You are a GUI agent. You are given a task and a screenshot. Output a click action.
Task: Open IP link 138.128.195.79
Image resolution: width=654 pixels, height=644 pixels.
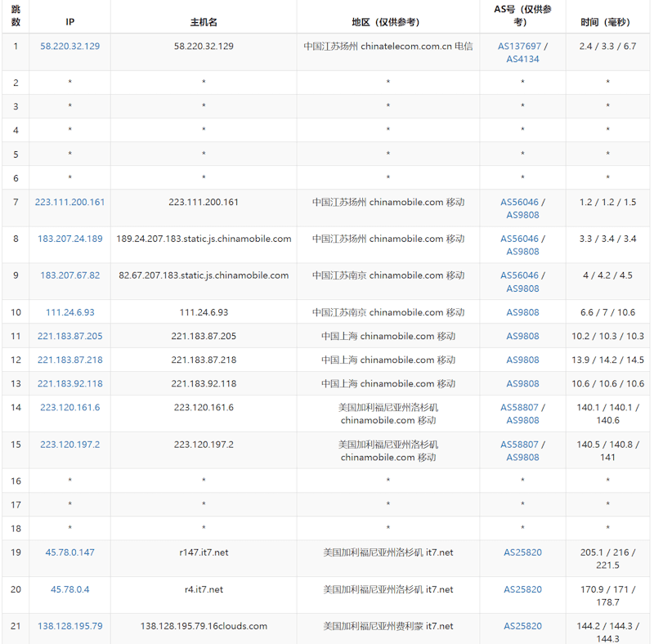69,627
